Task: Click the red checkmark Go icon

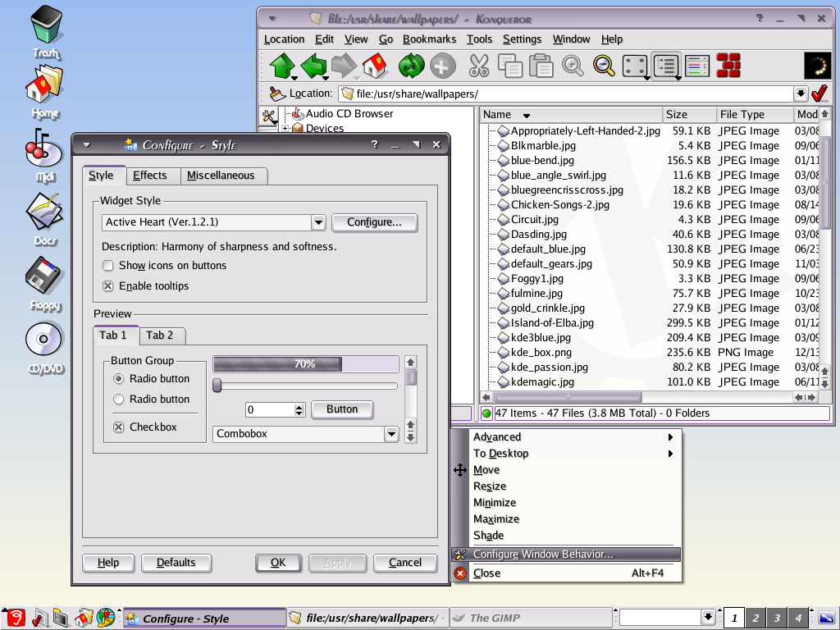Action: (819, 94)
